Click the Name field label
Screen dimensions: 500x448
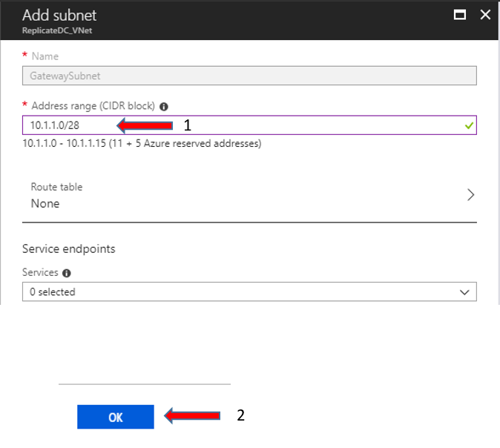pyautogui.click(x=45, y=56)
